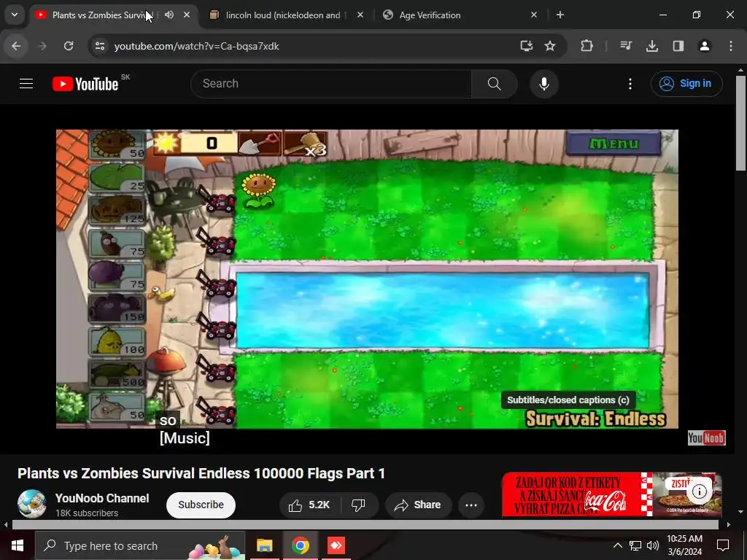Click the page vertical scrollbar thumb
Viewport: 747px width, 560px height.
coord(741,122)
